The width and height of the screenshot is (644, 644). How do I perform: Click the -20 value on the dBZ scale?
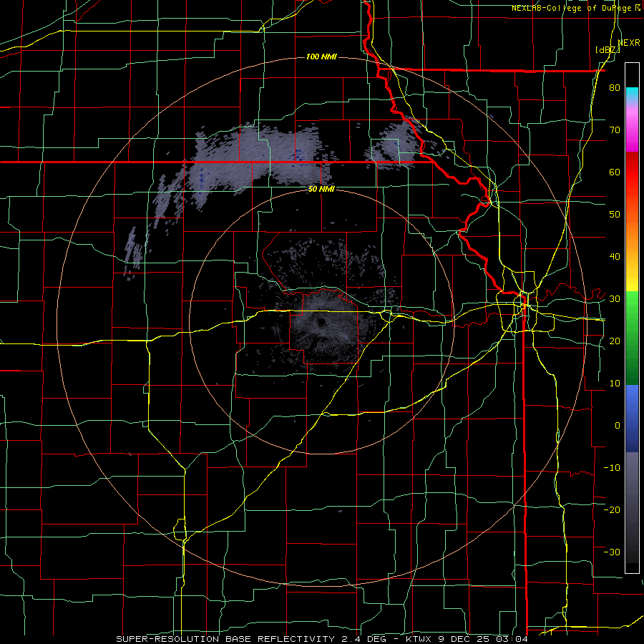coord(612,509)
